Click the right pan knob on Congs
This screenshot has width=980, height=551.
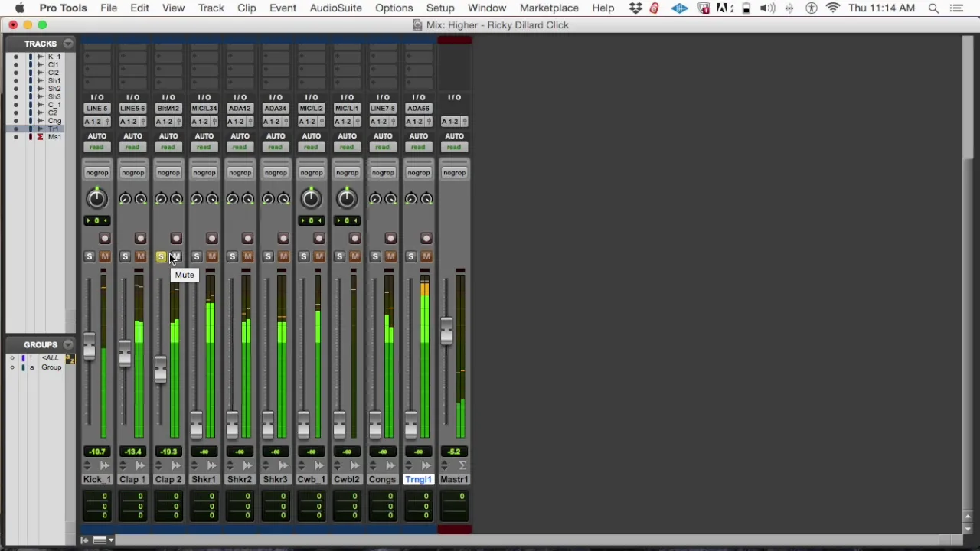[390, 199]
